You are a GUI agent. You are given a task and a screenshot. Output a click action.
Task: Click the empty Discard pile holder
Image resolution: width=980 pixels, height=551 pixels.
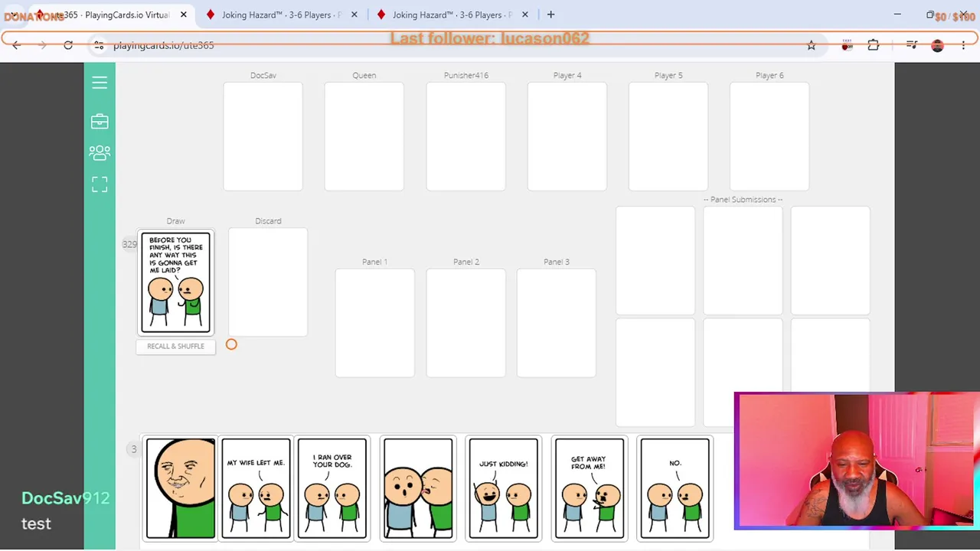point(268,282)
